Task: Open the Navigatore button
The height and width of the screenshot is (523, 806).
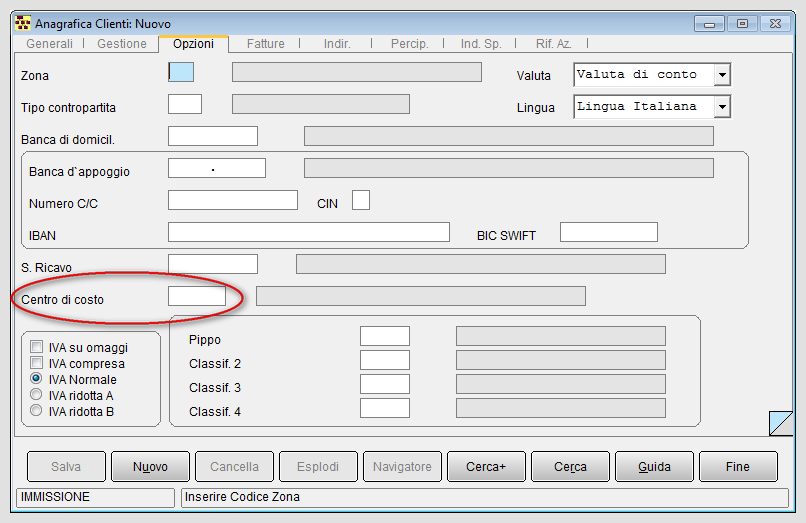Action: [x=402, y=466]
